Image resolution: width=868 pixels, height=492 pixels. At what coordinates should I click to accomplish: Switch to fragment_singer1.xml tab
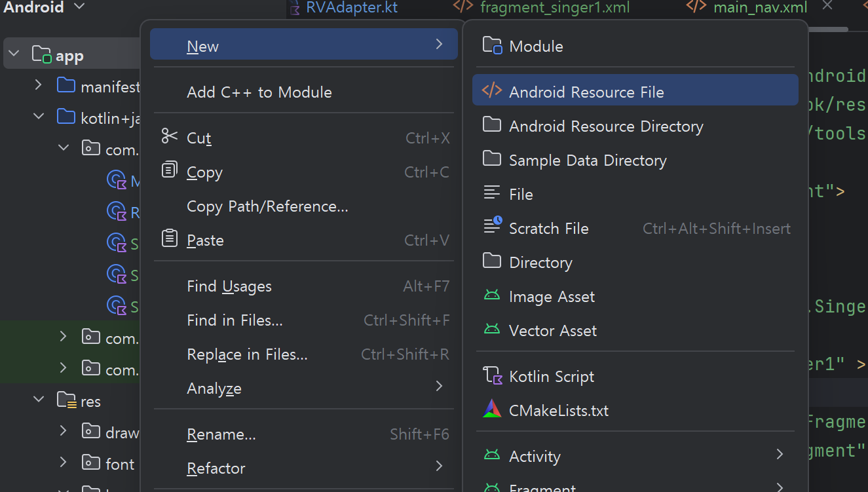pyautogui.click(x=554, y=7)
